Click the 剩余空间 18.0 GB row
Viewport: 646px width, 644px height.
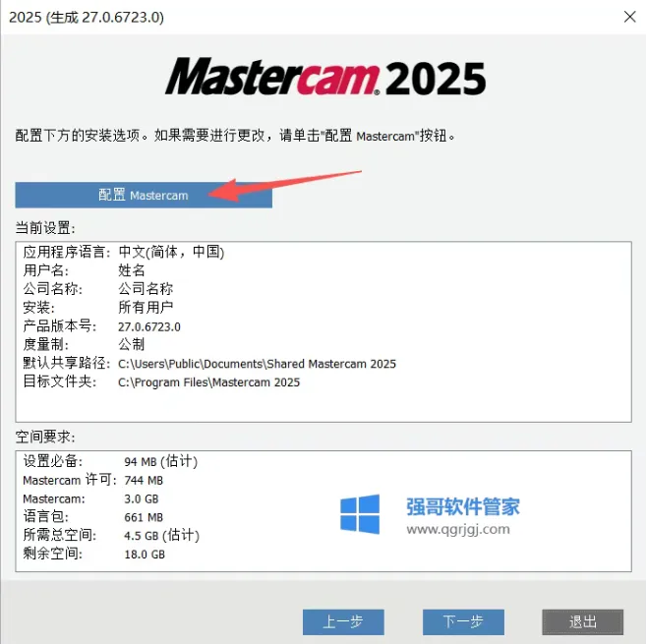point(94,554)
